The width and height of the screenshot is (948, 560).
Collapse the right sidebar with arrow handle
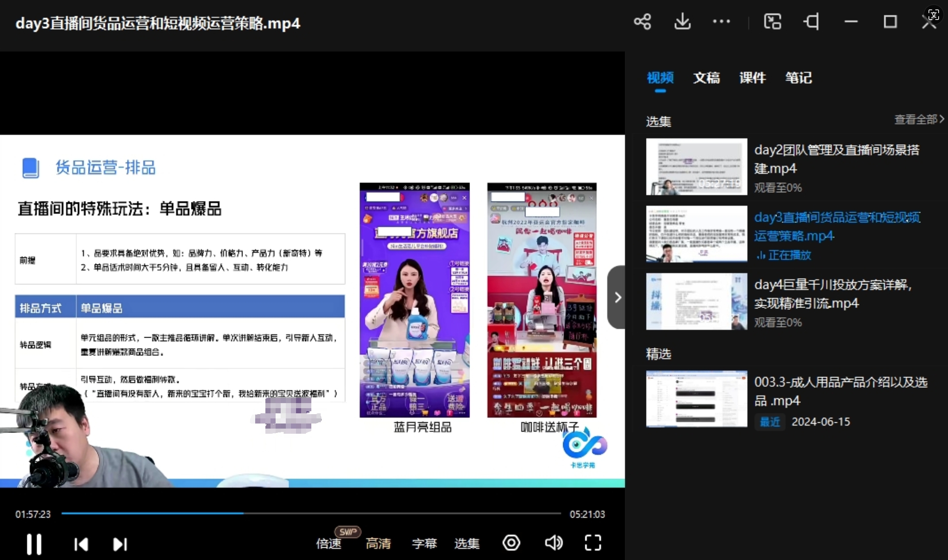[617, 297]
